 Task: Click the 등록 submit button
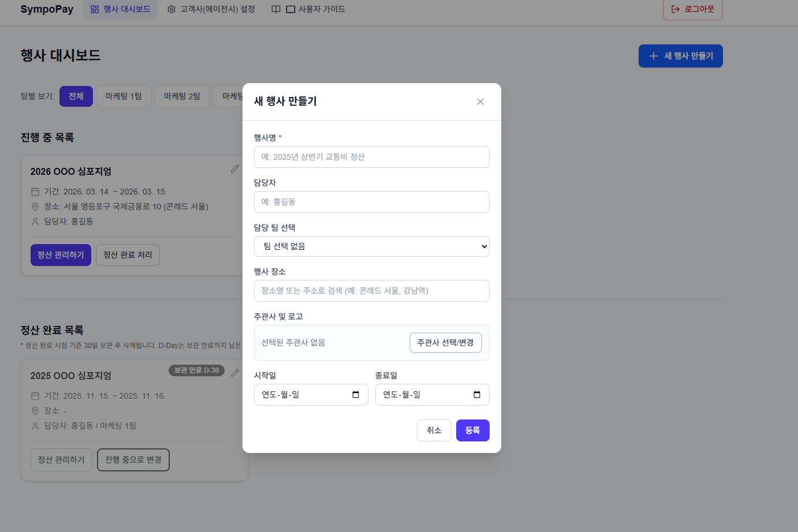click(x=472, y=430)
